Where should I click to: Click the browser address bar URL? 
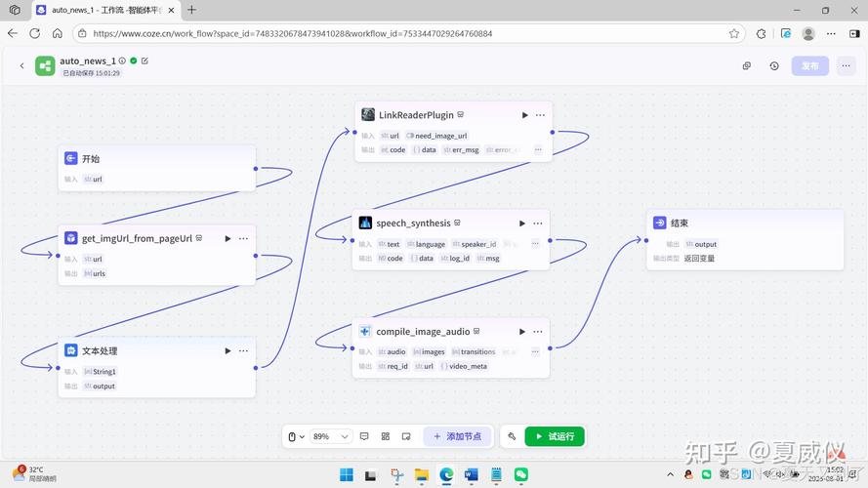coord(292,34)
